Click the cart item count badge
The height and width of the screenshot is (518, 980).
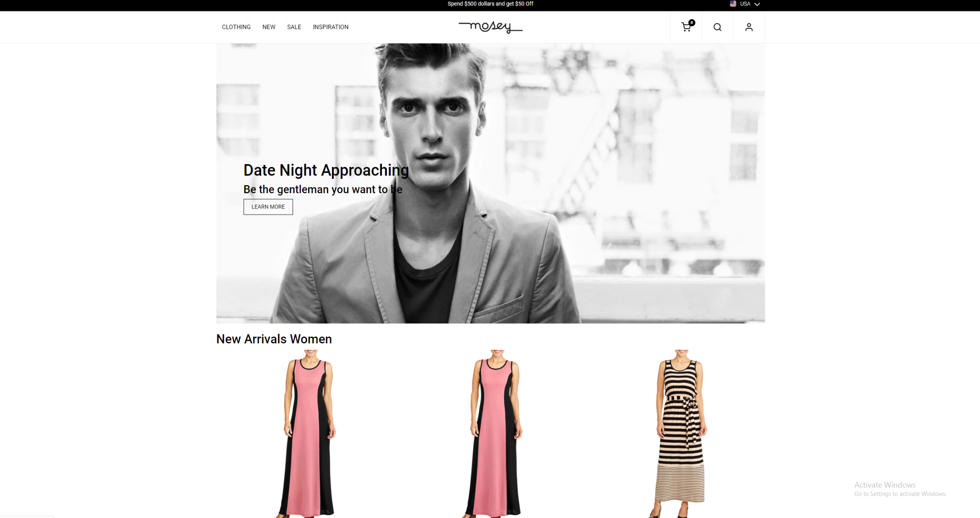(692, 23)
